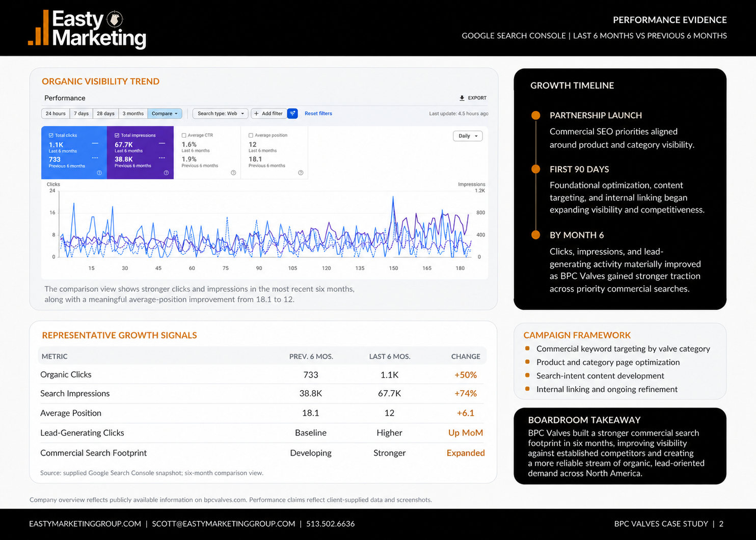Open the Daily granularity dropdown
Image resolution: width=756 pixels, height=540 pixels.
(468, 136)
